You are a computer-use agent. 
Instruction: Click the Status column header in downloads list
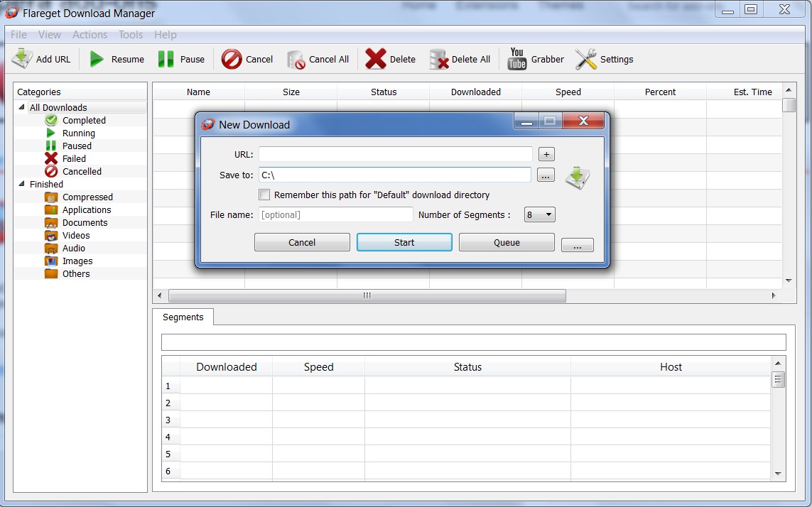[x=384, y=92]
